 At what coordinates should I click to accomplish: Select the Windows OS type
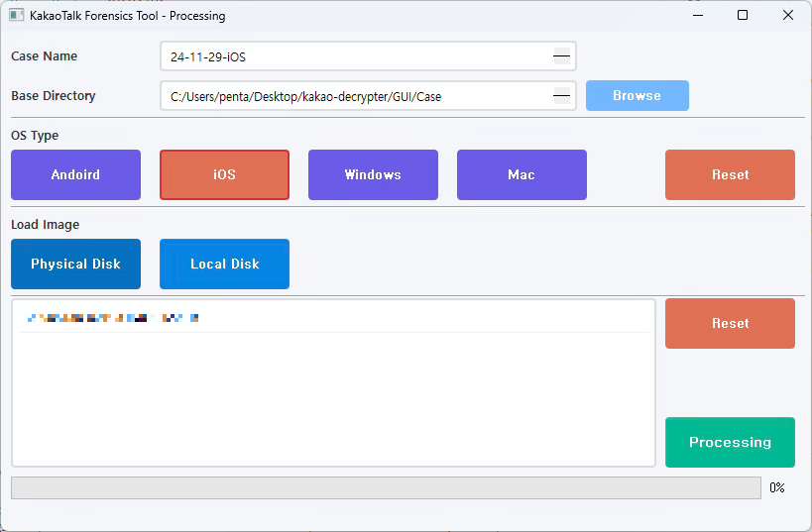click(x=373, y=175)
